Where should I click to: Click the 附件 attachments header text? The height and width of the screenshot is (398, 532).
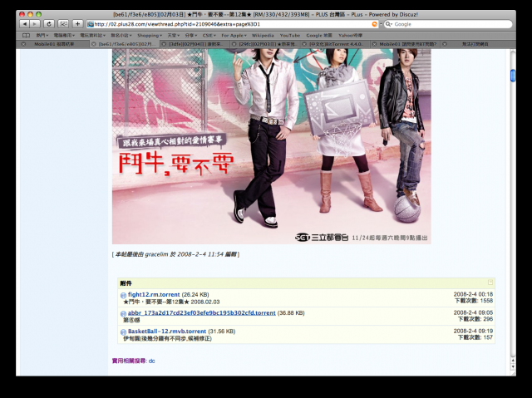[126, 283]
